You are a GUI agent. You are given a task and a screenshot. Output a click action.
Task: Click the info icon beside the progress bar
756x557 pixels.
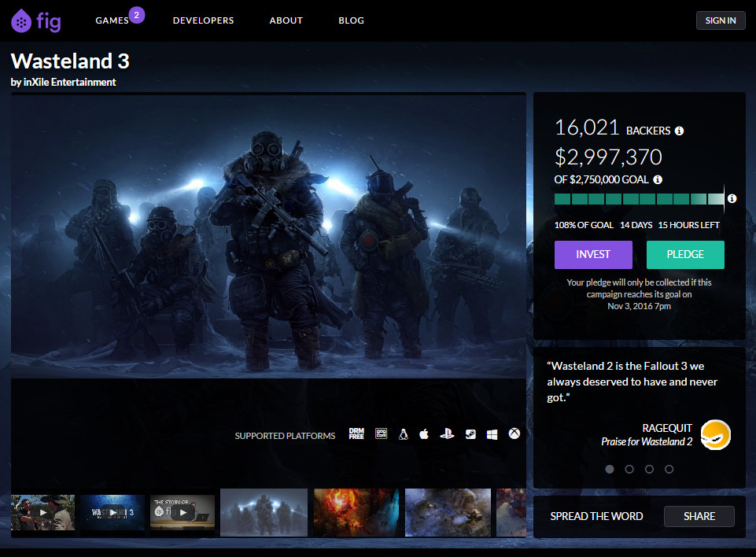732,198
